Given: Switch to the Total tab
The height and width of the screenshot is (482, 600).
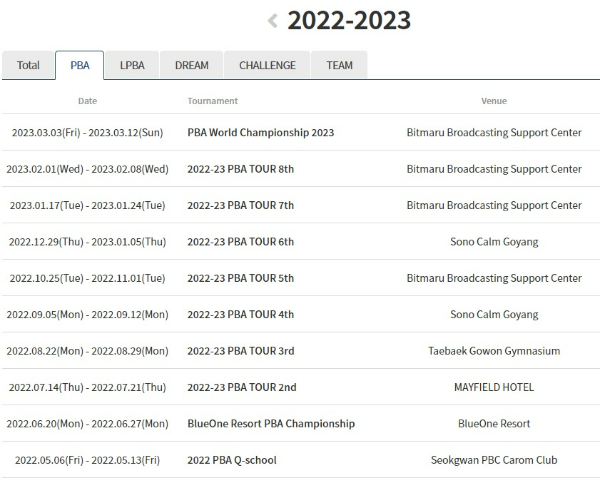Looking at the screenshot, I should click(x=28, y=65).
